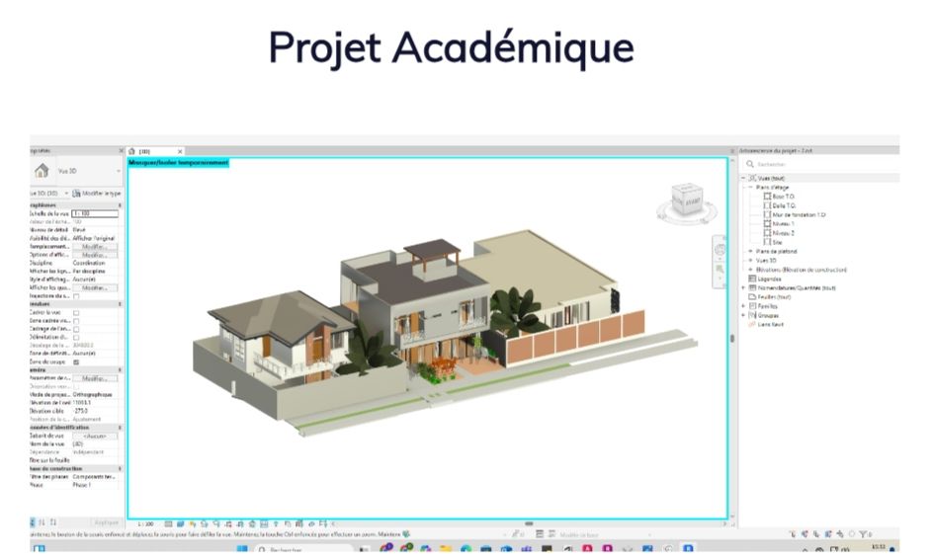
Task: Expand the Groupes node
Action: click(x=743, y=315)
